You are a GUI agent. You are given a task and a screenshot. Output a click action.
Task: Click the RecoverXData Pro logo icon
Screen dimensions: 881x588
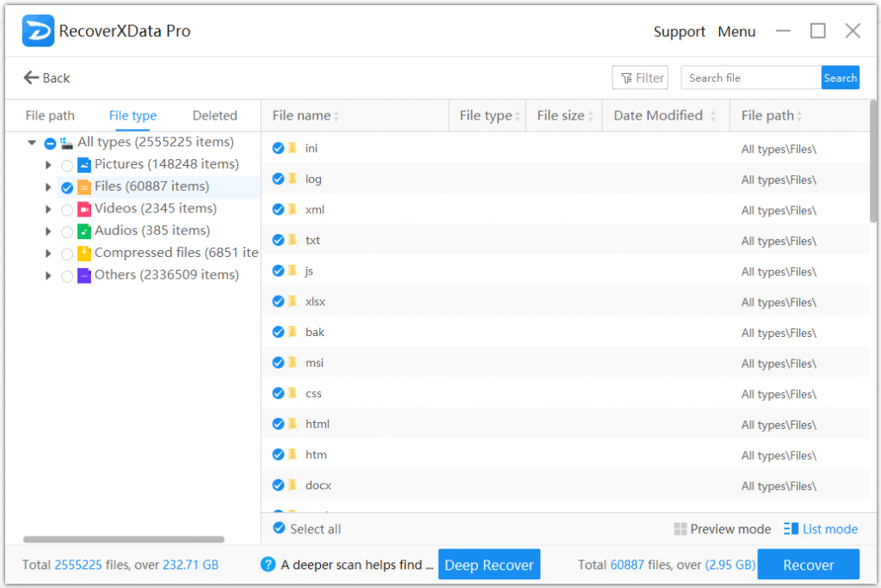pos(38,31)
